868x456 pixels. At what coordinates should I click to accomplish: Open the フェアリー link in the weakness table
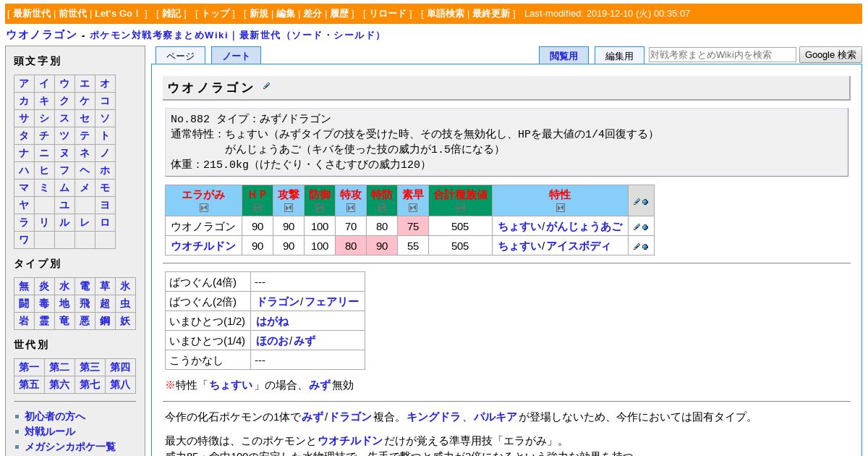click(331, 302)
